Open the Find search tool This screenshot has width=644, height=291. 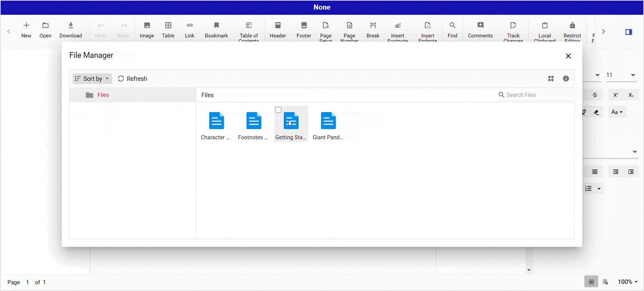452,30
